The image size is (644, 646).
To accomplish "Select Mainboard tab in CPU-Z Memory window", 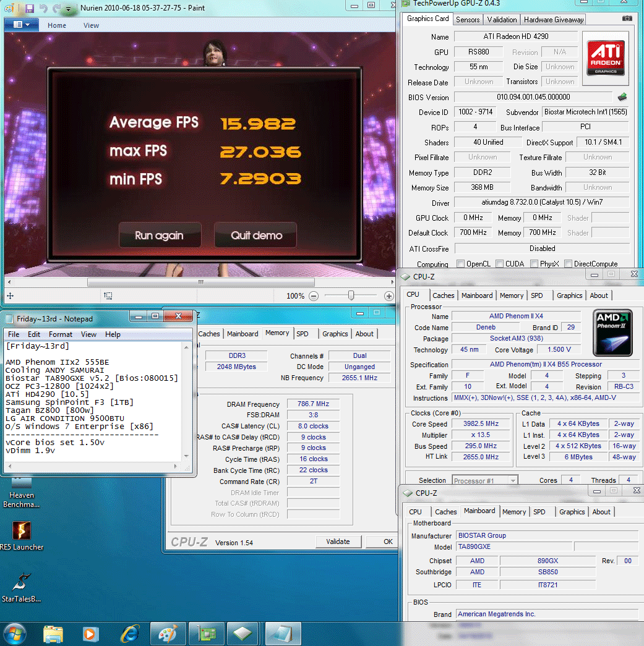I will pyautogui.click(x=243, y=334).
